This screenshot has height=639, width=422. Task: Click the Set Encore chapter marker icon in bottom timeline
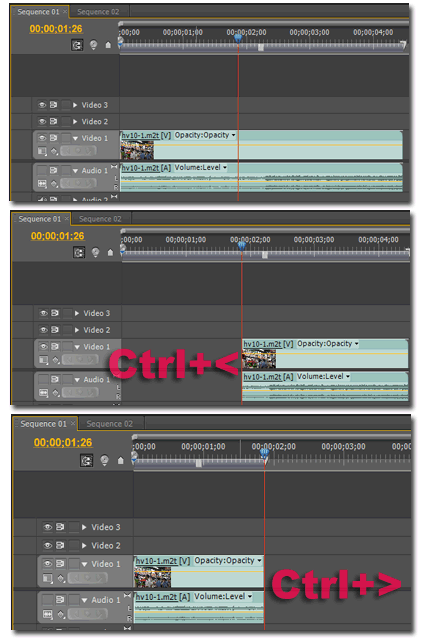104,461
